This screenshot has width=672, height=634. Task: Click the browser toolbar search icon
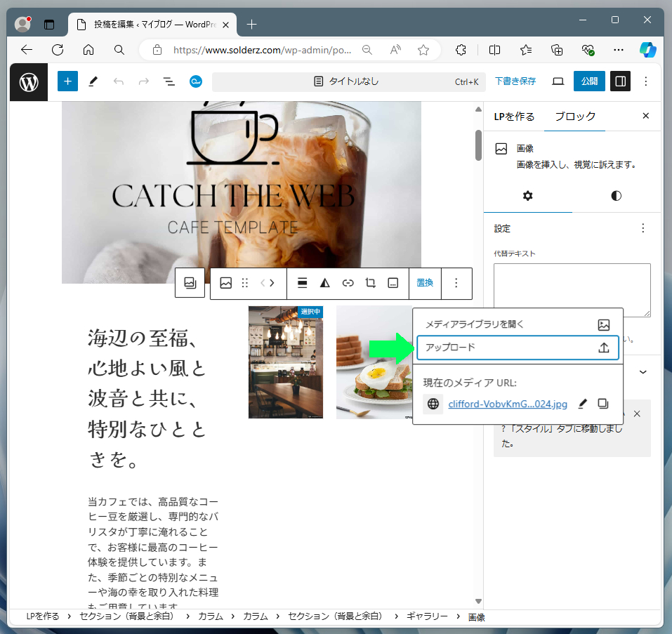point(119,50)
